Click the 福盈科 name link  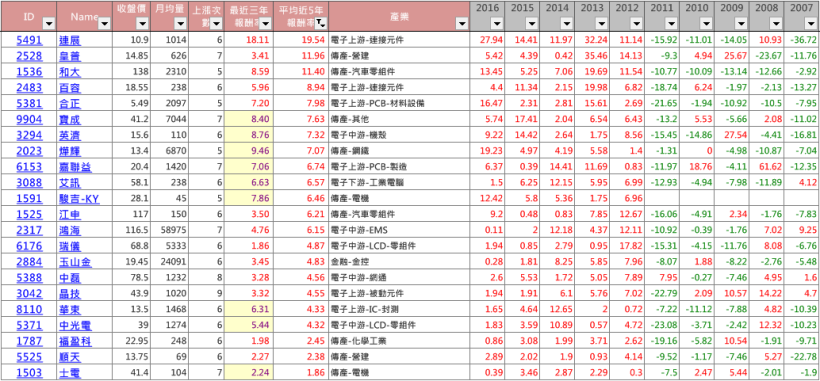(x=75, y=341)
